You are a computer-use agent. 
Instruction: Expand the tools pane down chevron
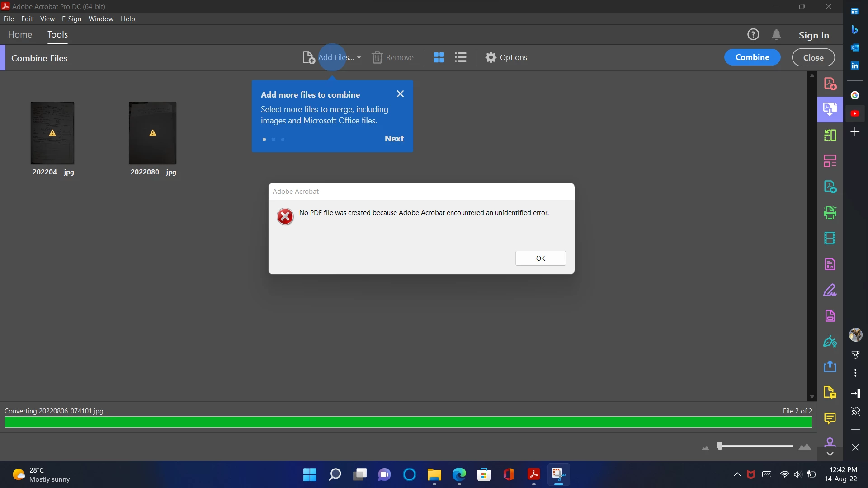click(830, 454)
